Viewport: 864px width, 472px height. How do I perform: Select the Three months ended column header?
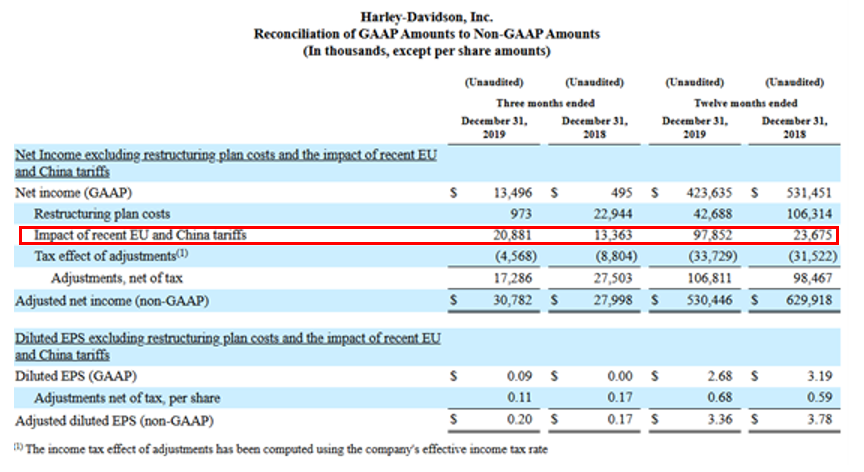[x=545, y=102]
